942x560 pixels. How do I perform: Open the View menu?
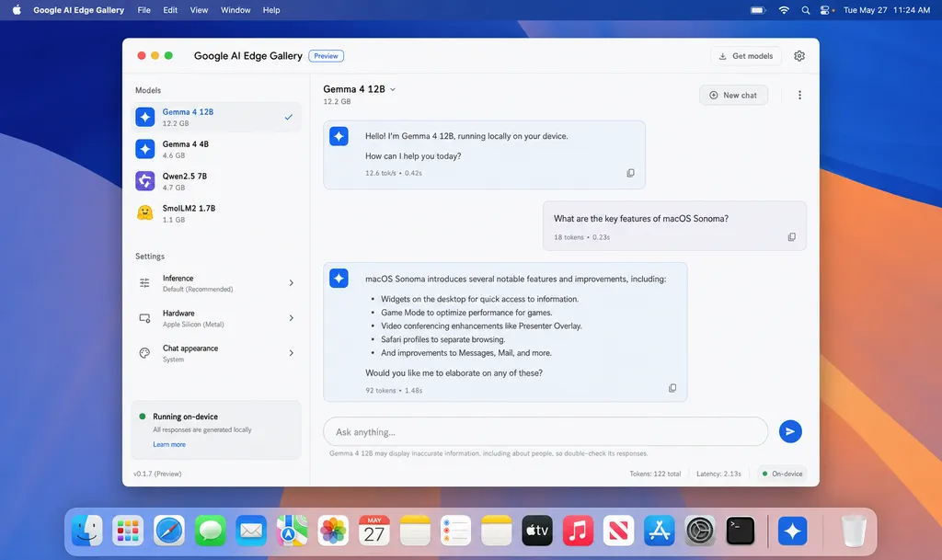click(x=199, y=10)
